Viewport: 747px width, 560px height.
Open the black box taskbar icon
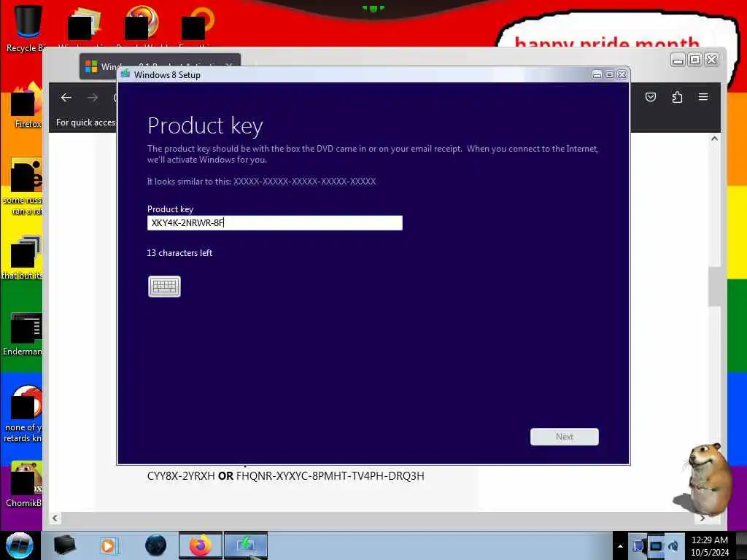coord(64,545)
